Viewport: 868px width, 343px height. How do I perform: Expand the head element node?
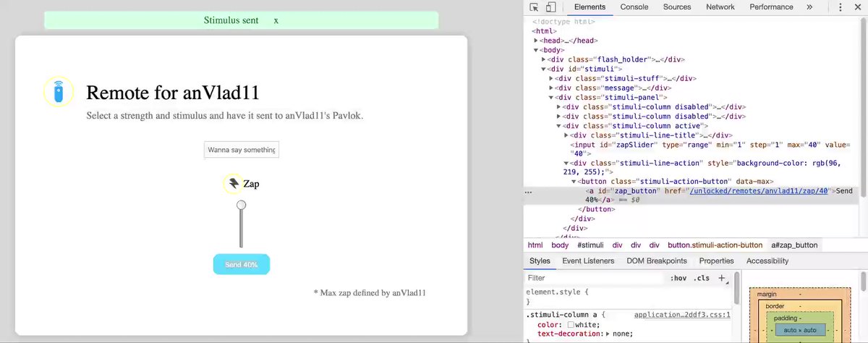pos(536,41)
